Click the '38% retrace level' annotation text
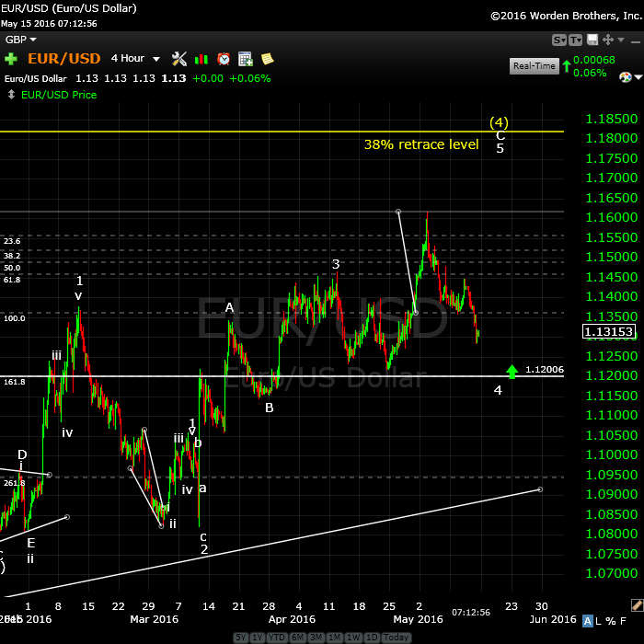 click(421, 144)
